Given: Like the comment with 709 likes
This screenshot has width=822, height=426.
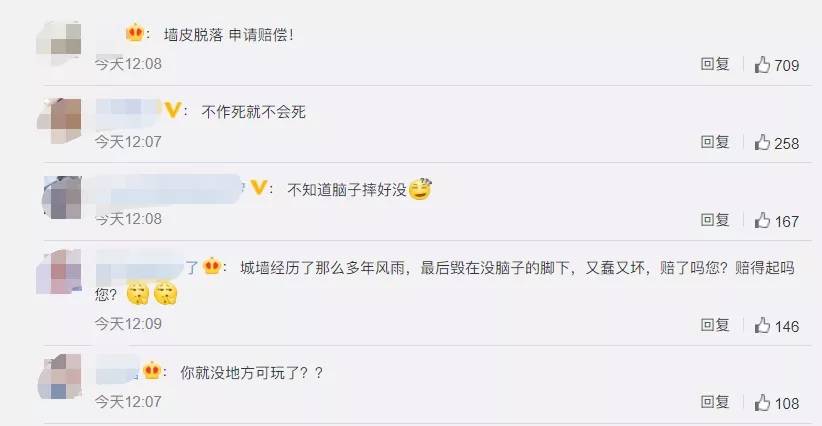Looking at the screenshot, I should pos(762,64).
